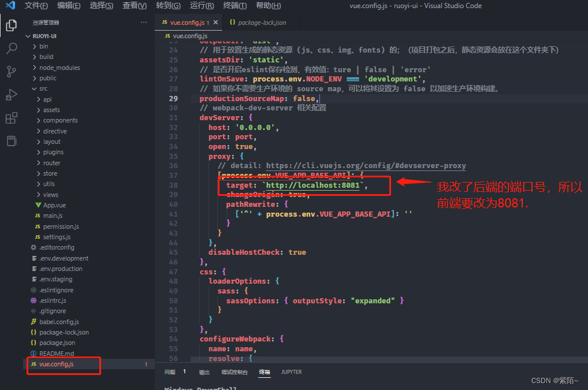The height and width of the screenshot is (390, 588).
Task: Open the Explorer view in activity bar
Action: click(x=11, y=25)
